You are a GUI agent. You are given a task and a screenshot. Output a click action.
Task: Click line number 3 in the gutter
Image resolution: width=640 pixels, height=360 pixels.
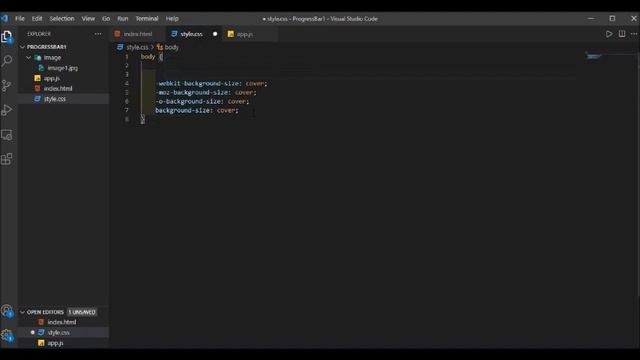tap(127, 75)
